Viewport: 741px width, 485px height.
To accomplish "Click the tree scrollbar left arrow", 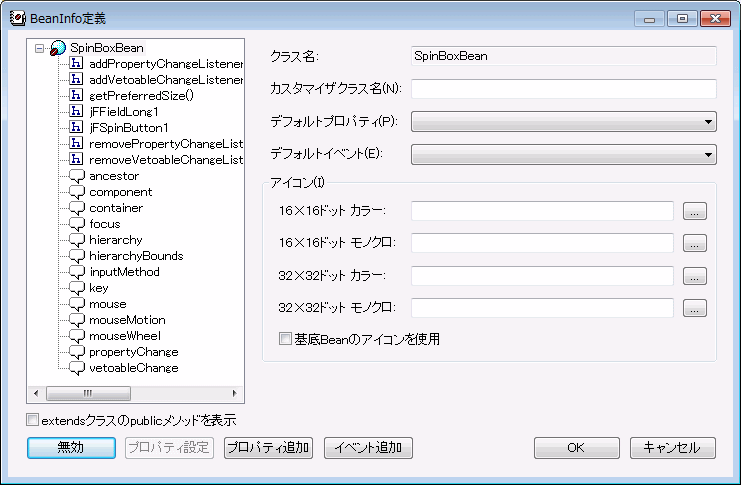I will click(36, 393).
